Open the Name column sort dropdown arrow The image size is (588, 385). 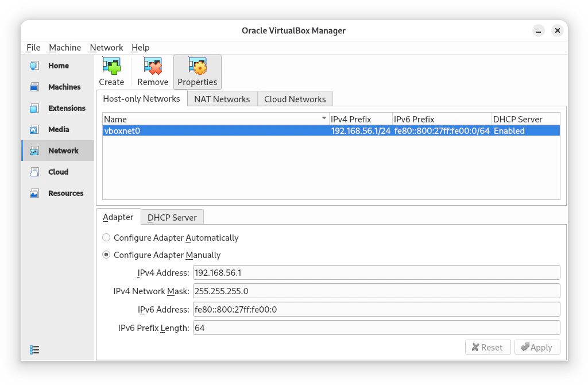tap(323, 118)
